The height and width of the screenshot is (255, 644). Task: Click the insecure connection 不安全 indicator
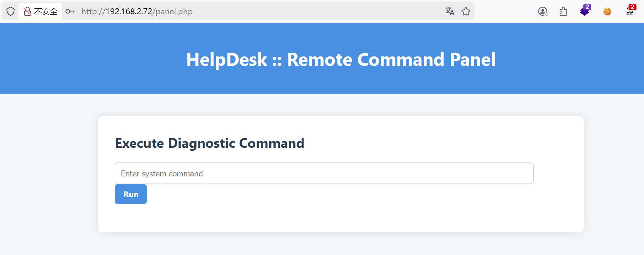pyautogui.click(x=41, y=11)
